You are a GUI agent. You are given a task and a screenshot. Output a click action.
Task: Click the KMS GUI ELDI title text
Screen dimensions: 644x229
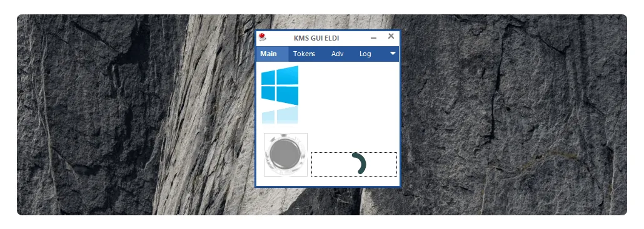coord(316,38)
